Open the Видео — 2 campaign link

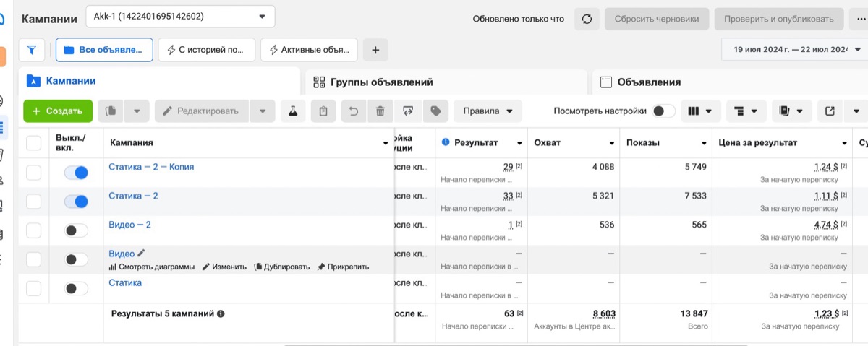[x=129, y=225]
